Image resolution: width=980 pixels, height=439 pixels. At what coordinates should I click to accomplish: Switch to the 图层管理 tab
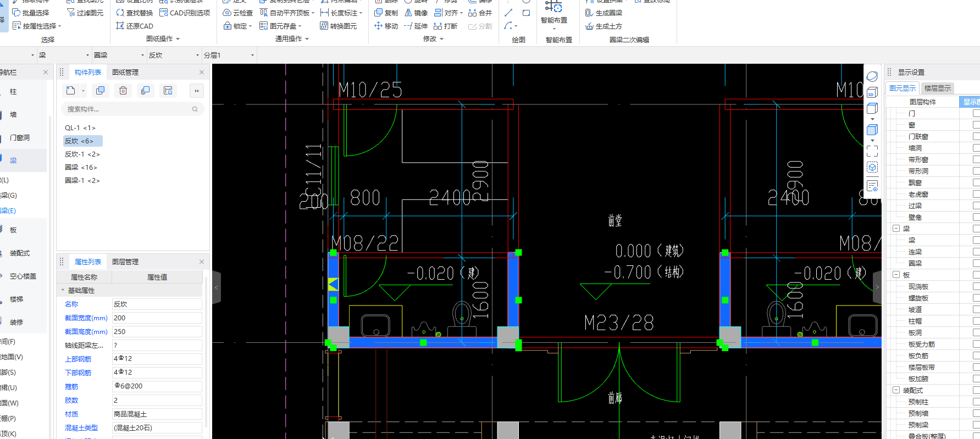click(125, 262)
